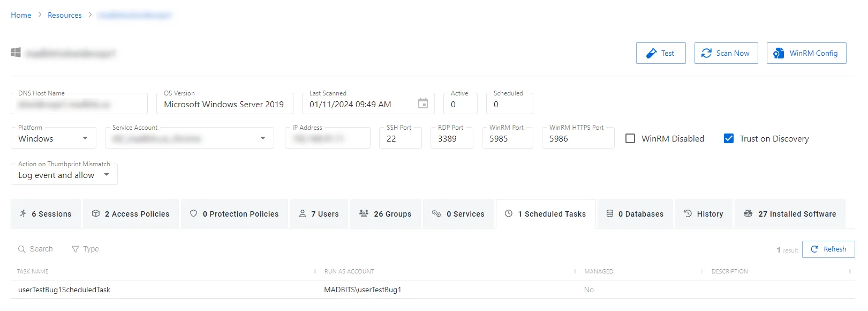Click the Active count field

[461, 103]
